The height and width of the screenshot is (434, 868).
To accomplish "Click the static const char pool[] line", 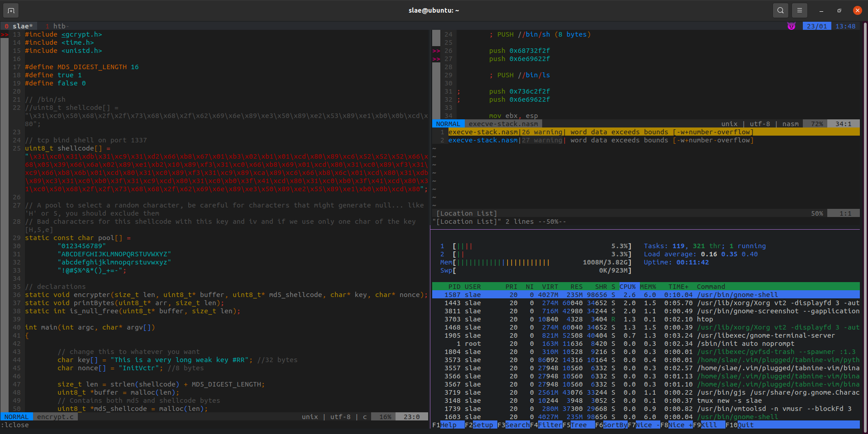I will pos(78,238).
